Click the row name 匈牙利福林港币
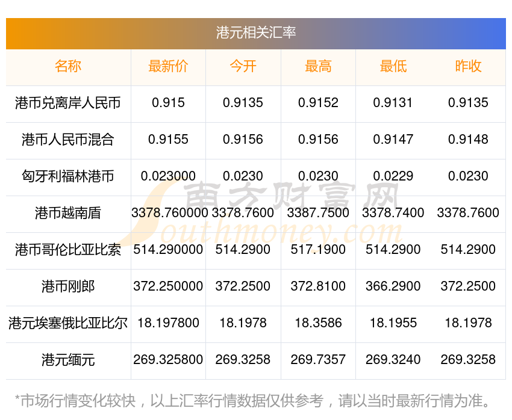 [68, 176]
